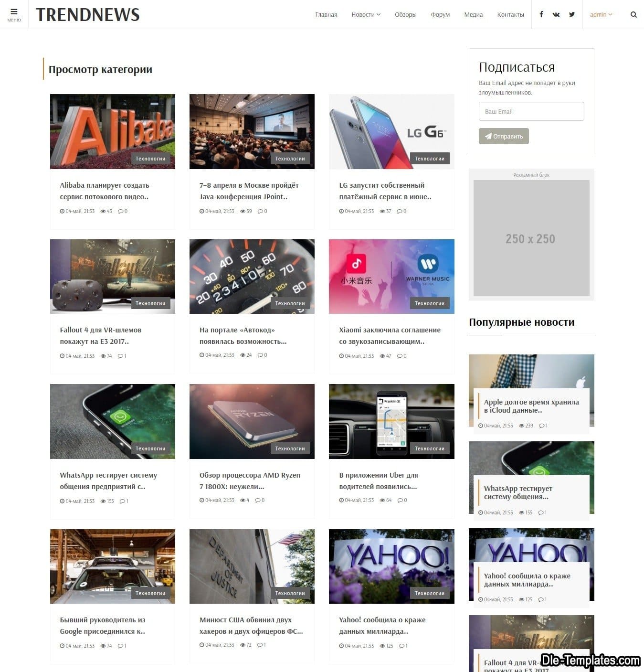Go to the Главная menu item
Screen dimensions: 644x672
326,14
